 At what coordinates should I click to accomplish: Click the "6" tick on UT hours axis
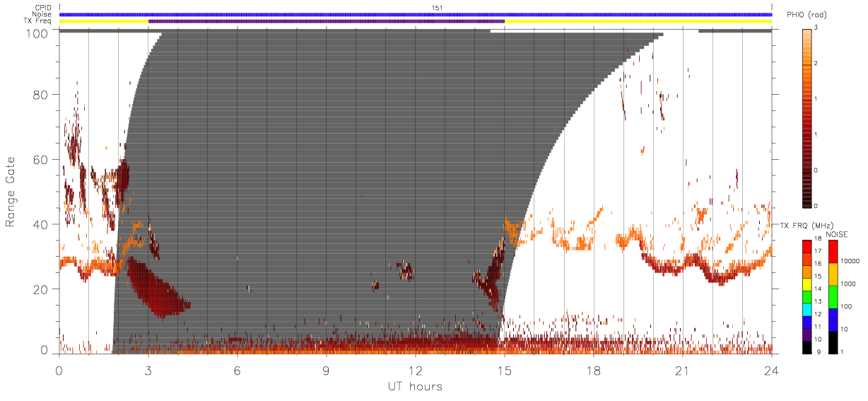tap(237, 371)
